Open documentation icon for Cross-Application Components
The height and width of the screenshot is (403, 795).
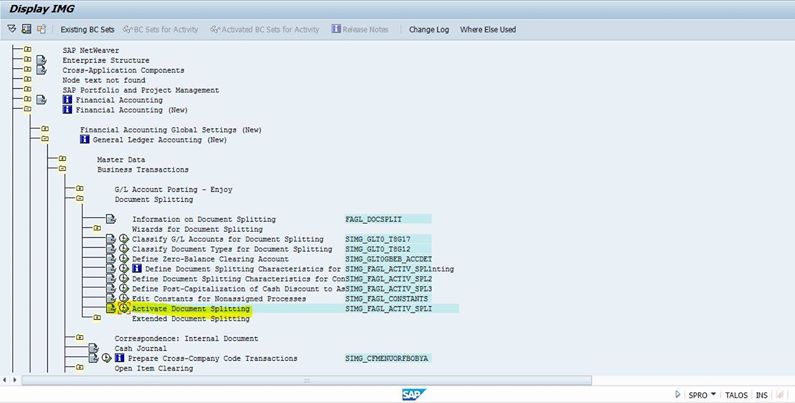(x=41, y=69)
